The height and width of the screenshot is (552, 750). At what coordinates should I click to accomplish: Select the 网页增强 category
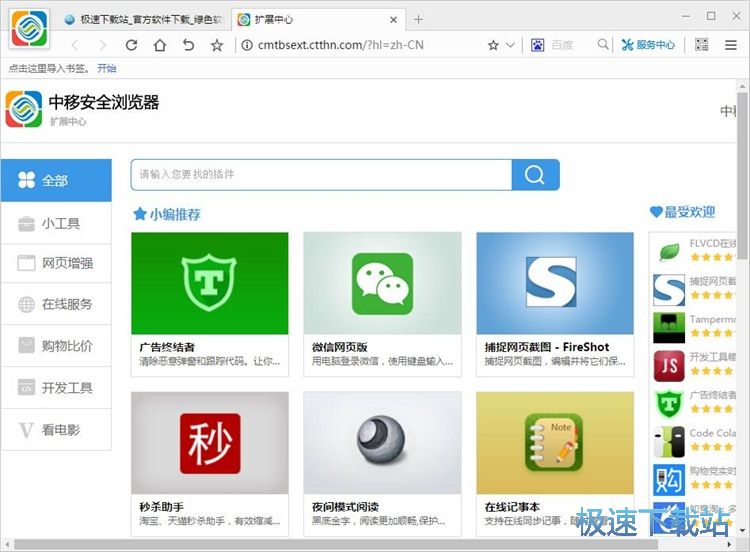[x=56, y=264]
